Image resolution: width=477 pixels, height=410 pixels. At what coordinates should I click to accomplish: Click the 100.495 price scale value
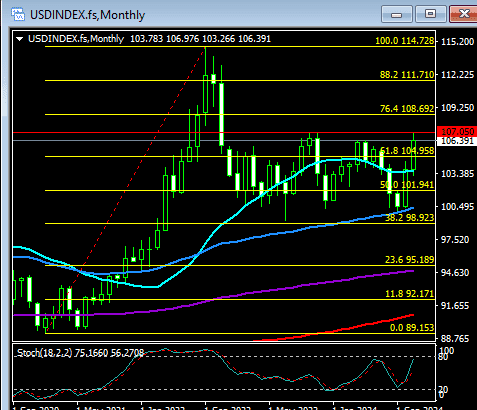pyautogui.click(x=457, y=207)
